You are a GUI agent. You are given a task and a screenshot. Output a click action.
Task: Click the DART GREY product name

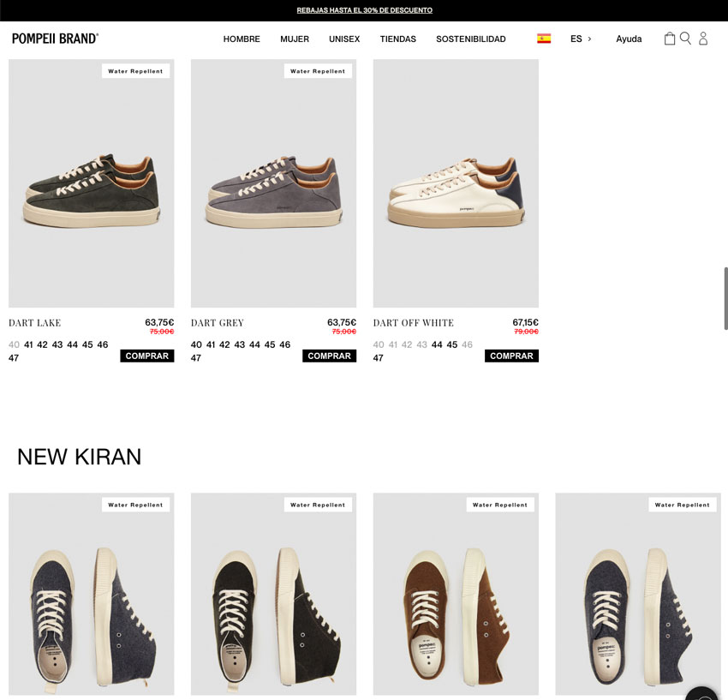[x=218, y=323]
